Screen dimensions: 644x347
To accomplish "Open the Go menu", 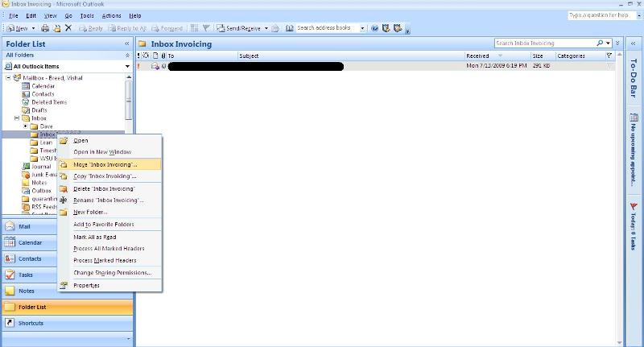I will coord(68,15).
